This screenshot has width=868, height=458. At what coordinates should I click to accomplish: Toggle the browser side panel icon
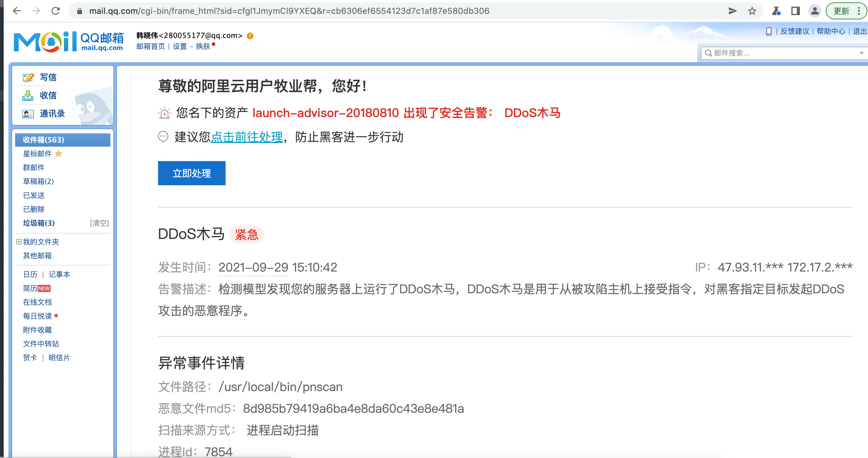(796, 11)
